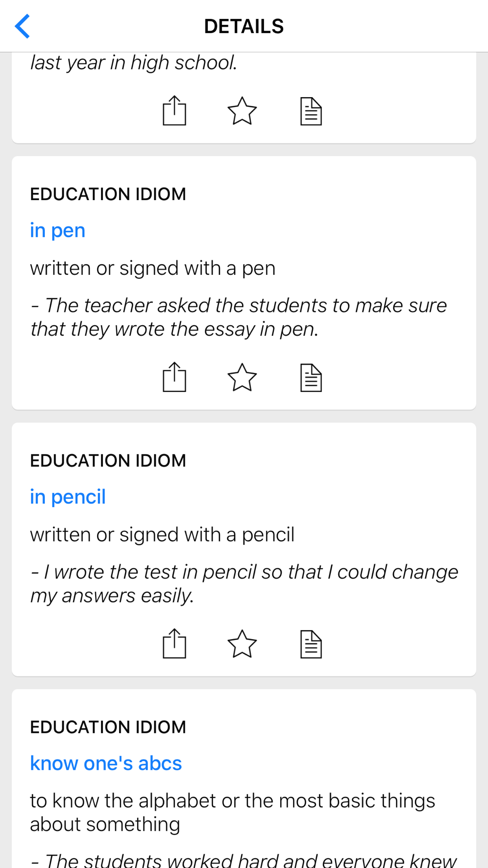The image size is (488, 868).
Task: Star the 'in pencil' idiom
Action: [x=242, y=644]
